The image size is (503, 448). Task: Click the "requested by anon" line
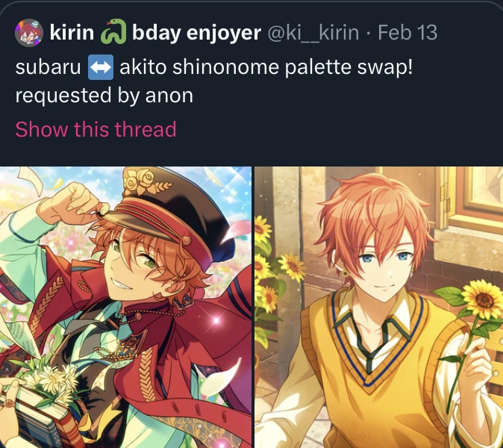tap(104, 96)
